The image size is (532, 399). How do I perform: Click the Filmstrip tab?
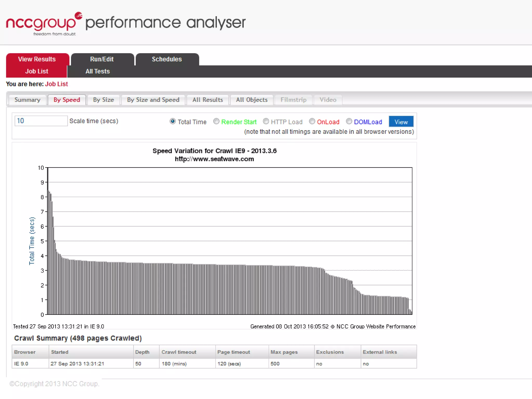(293, 100)
